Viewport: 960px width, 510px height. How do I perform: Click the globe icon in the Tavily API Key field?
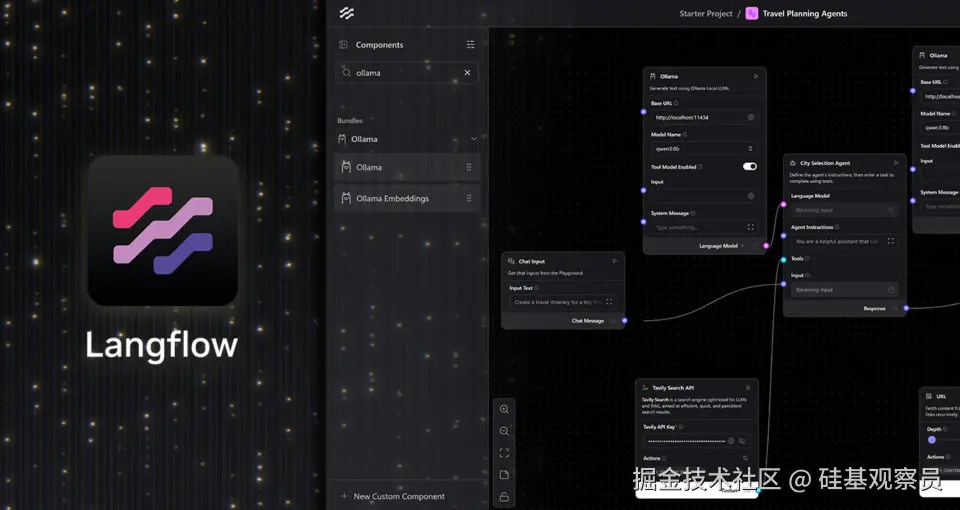[x=731, y=441]
